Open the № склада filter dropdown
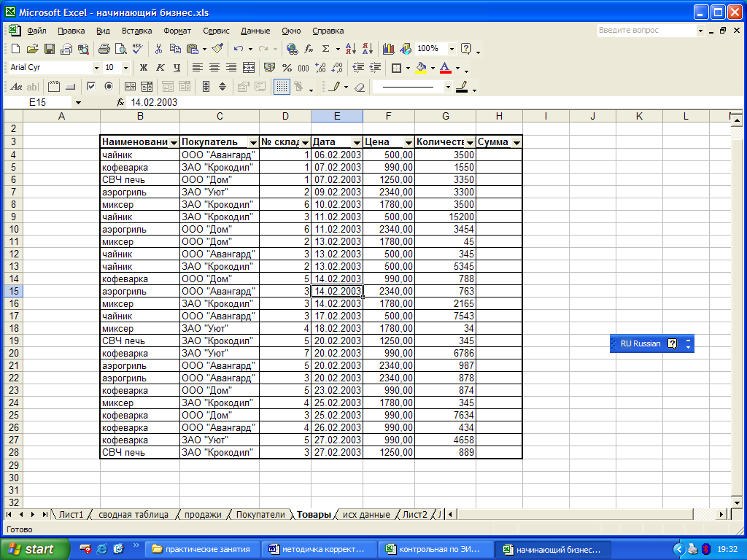The image size is (747, 560). tap(305, 142)
